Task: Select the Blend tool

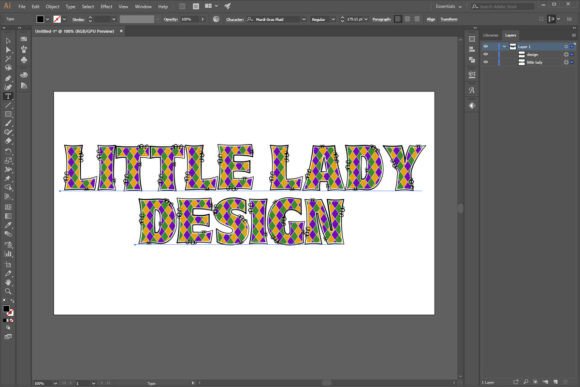Action: pos(8,234)
